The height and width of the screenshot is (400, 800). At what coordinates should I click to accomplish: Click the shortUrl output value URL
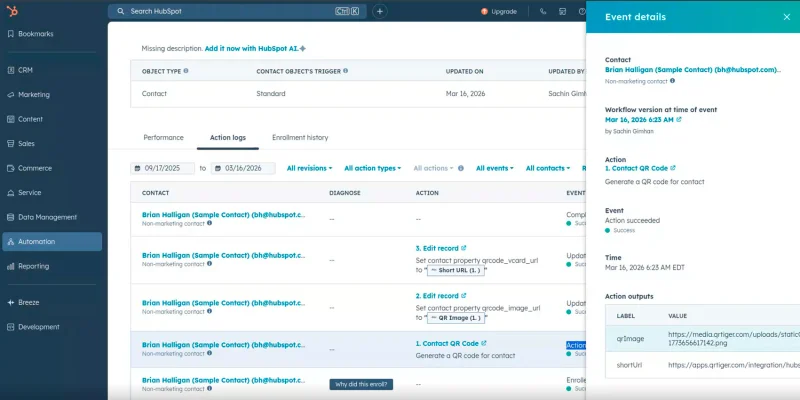pos(734,365)
